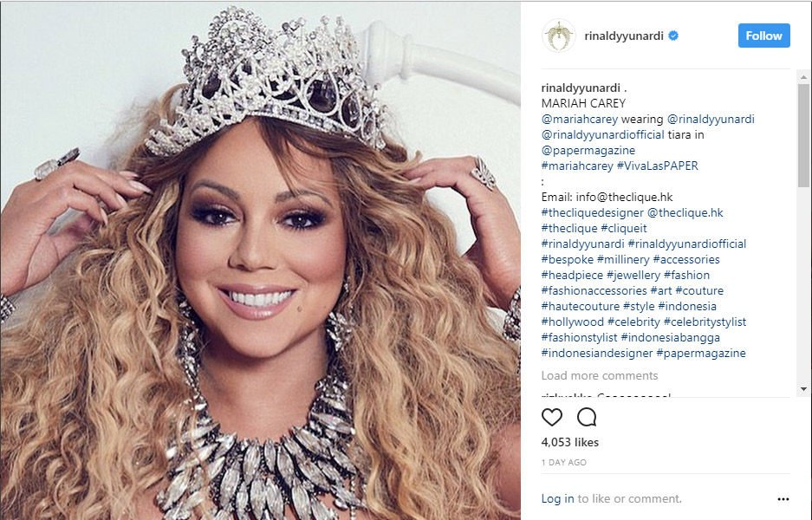This screenshot has height=520, width=812.
Task: Open the @papermagazine mention
Action: (x=588, y=150)
